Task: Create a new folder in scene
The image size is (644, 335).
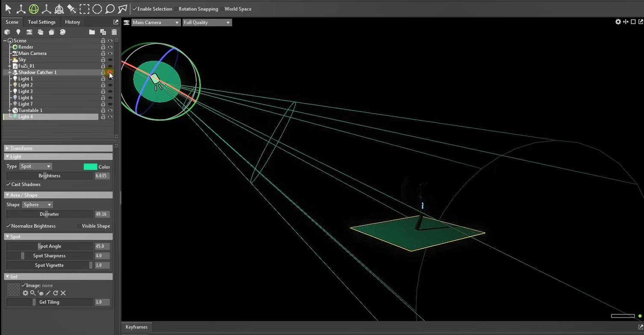Action: click(92, 32)
